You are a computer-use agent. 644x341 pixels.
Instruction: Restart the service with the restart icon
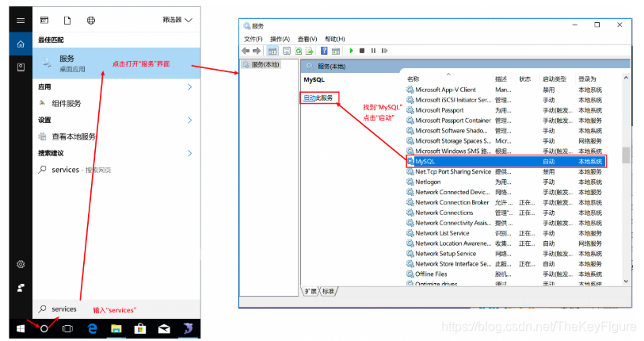pos(384,51)
